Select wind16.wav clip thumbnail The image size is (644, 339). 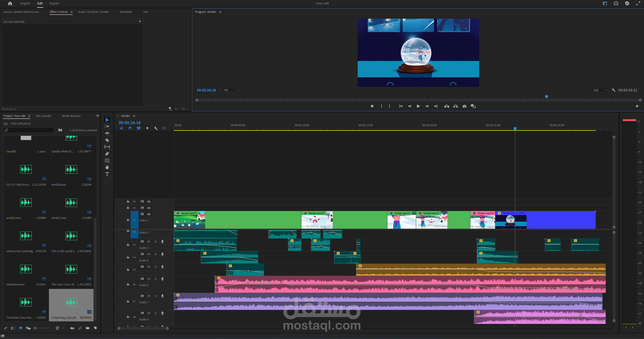click(x=71, y=169)
